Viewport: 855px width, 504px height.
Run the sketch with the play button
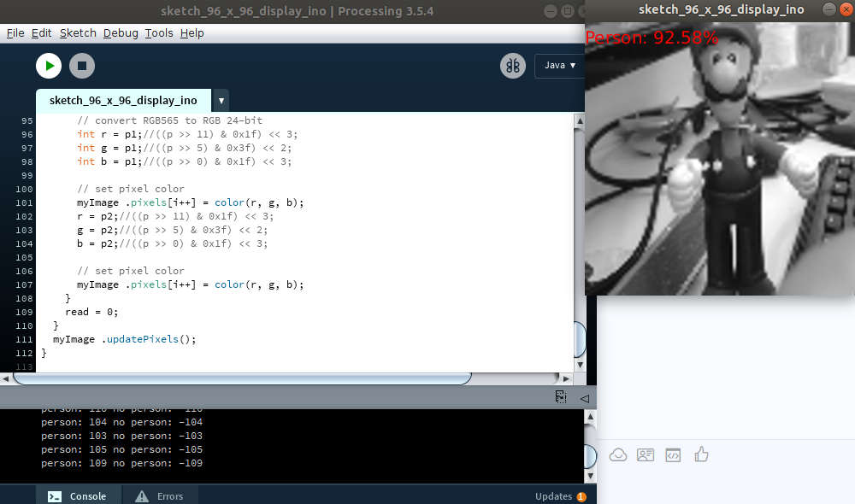(49, 66)
